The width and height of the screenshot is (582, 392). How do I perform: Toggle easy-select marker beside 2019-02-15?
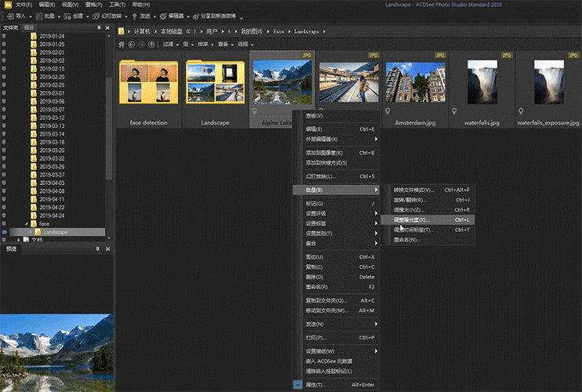pos(4,69)
